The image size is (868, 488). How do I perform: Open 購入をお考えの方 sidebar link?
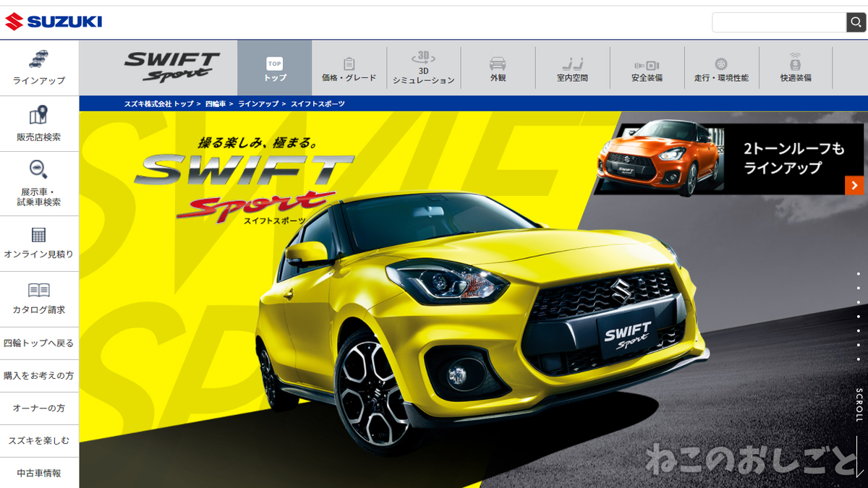point(39,375)
